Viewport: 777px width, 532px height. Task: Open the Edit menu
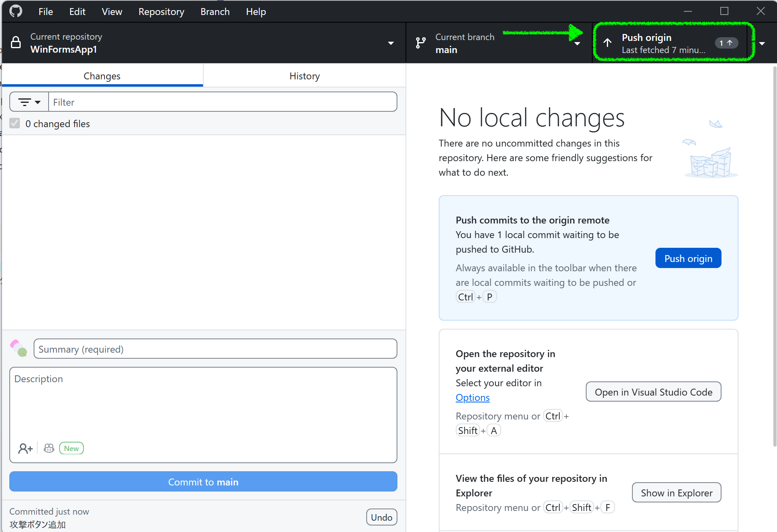tap(77, 12)
